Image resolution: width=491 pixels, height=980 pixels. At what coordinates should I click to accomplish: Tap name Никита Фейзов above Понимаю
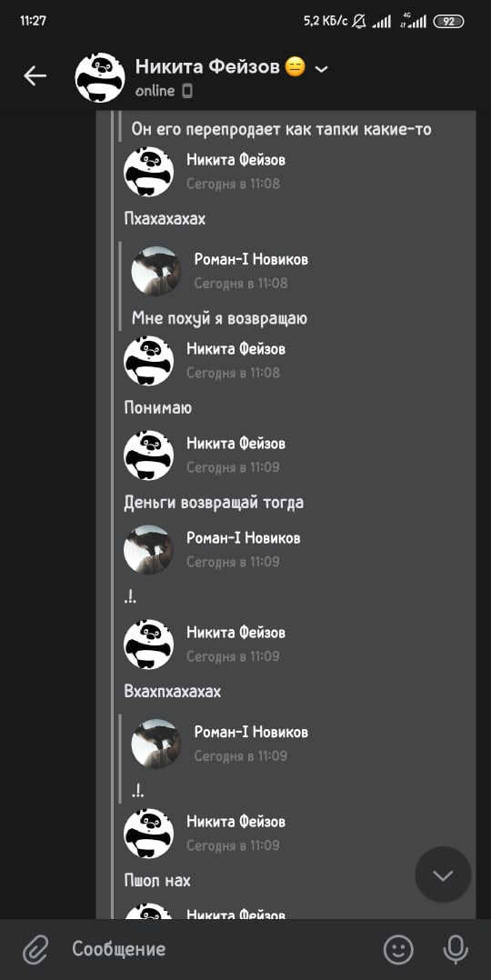click(235, 349)
